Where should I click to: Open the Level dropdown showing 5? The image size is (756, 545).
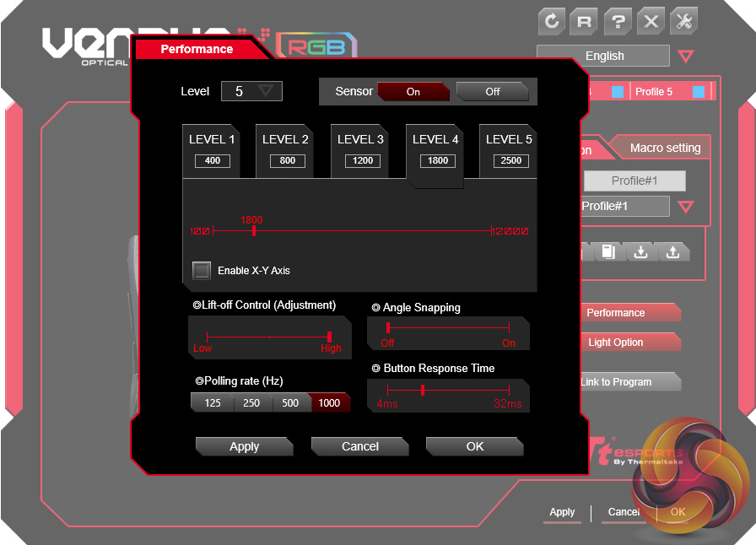tap(251, 91)
